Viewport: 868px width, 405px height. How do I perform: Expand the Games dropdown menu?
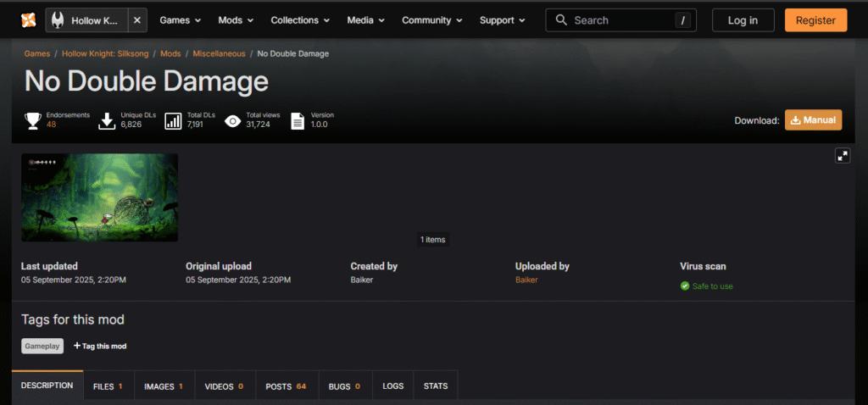[181, 20]
